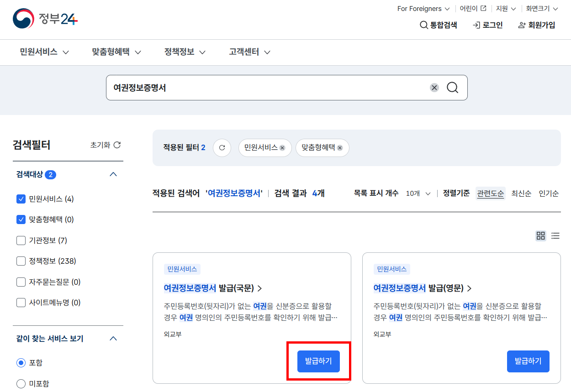Sort results by 최신순
This screenshot has height=392, width=571.
click(x=521, y=193)
